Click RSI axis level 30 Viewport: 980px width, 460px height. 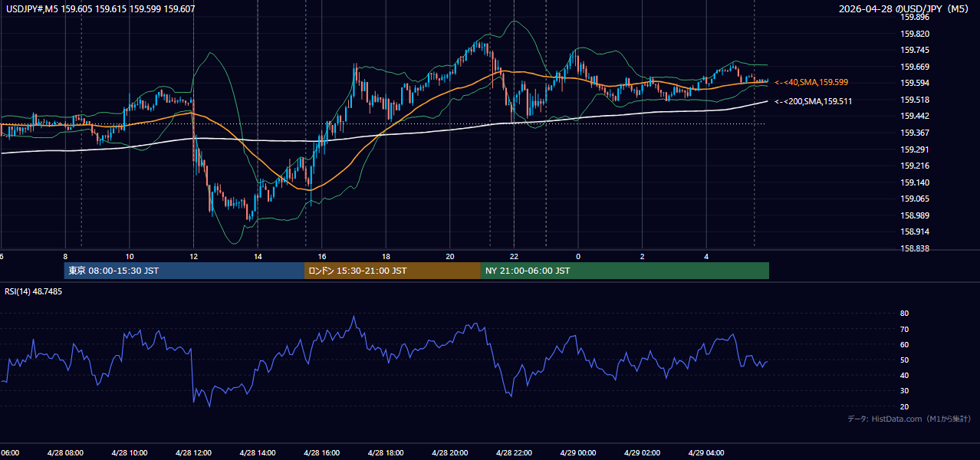pyautogui.click(x=905, y=391)
